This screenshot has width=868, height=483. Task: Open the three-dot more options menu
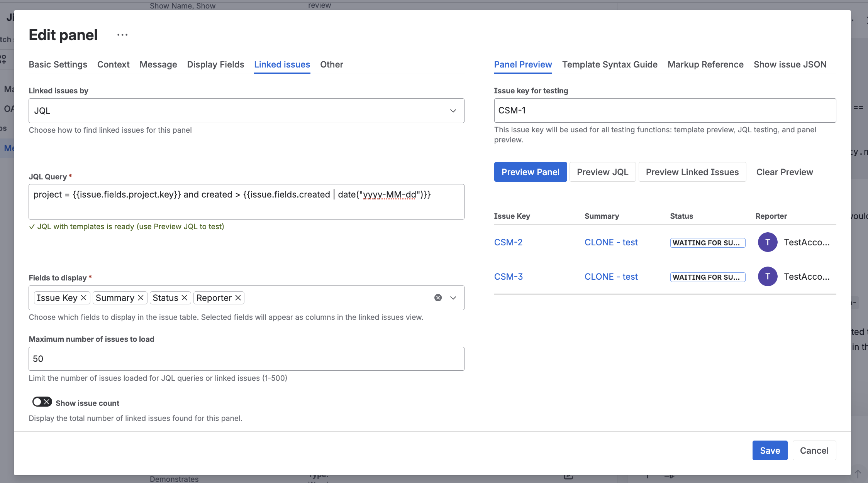pyautogui.click(x=122, y=35)
